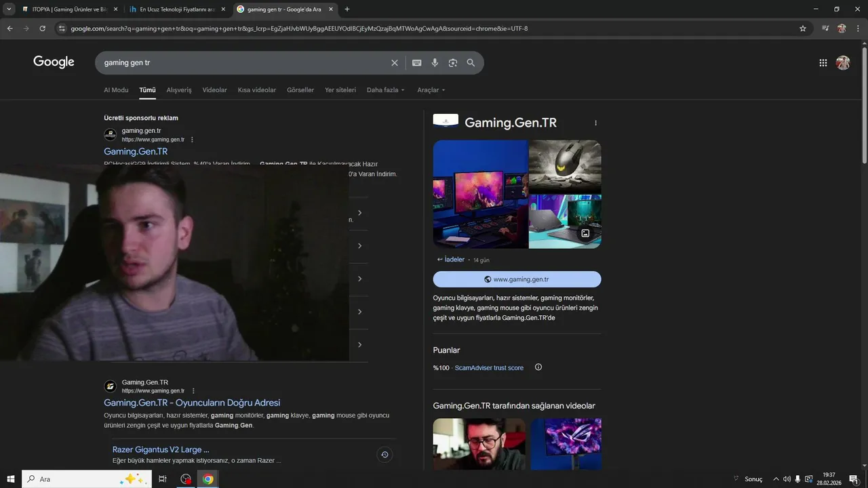Screen dimensions: 868x488
Task: Open the recording app taskbar icon
Action: point(186,479)
